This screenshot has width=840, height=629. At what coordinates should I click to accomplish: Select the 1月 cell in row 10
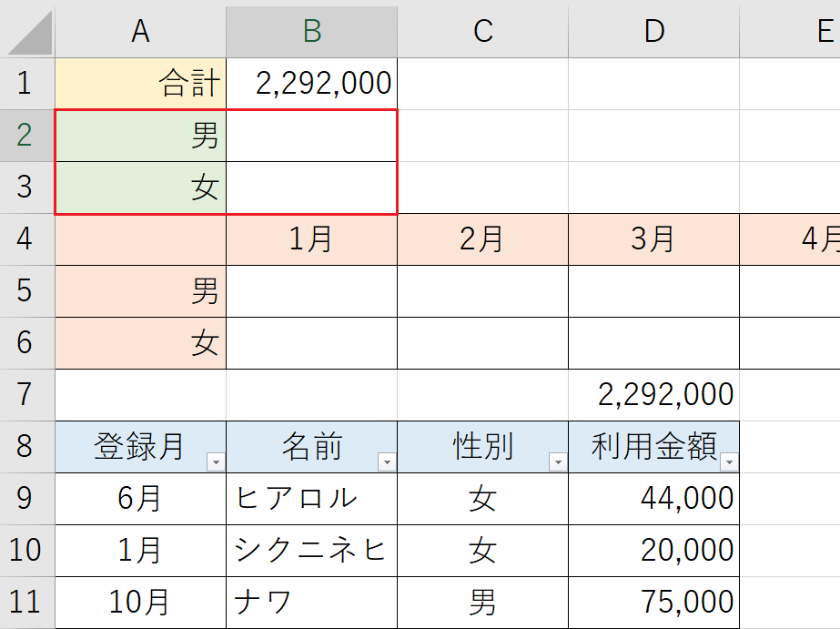point(140,551)
